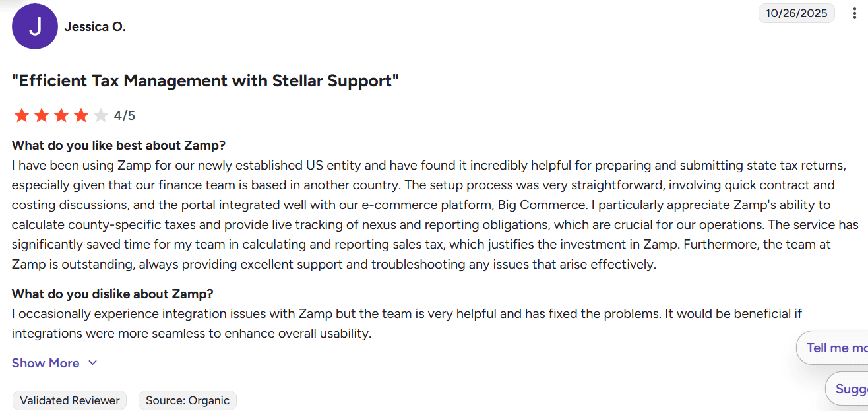
Task: Expand the review with Show More
Action: pyautogui.click(x=45, y=363)
